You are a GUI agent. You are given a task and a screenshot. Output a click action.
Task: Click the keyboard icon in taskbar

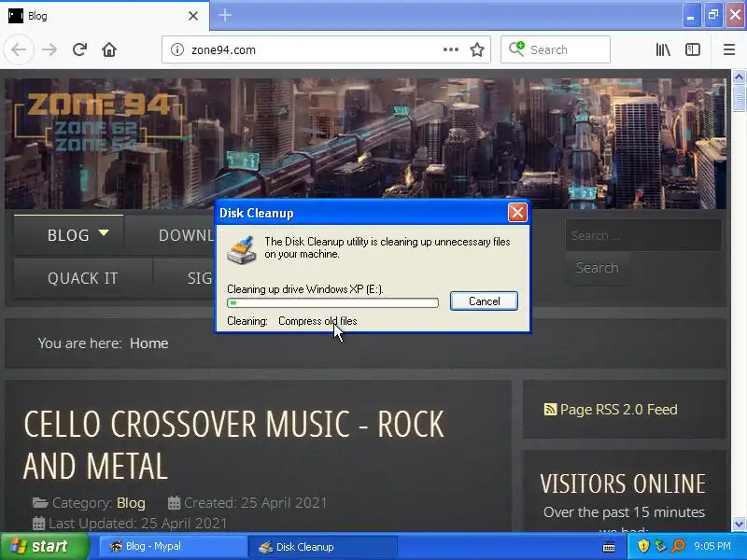click(609, 547)
